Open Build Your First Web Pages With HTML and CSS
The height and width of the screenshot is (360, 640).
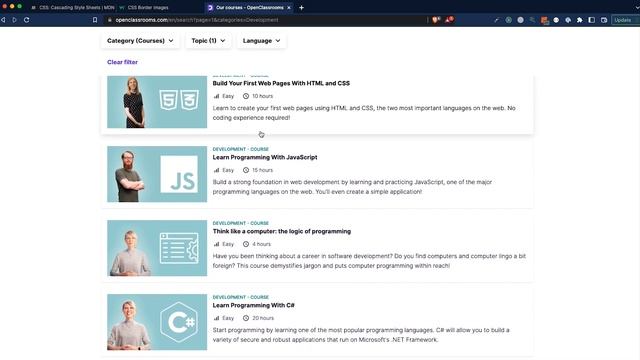[x=281, y=83]
